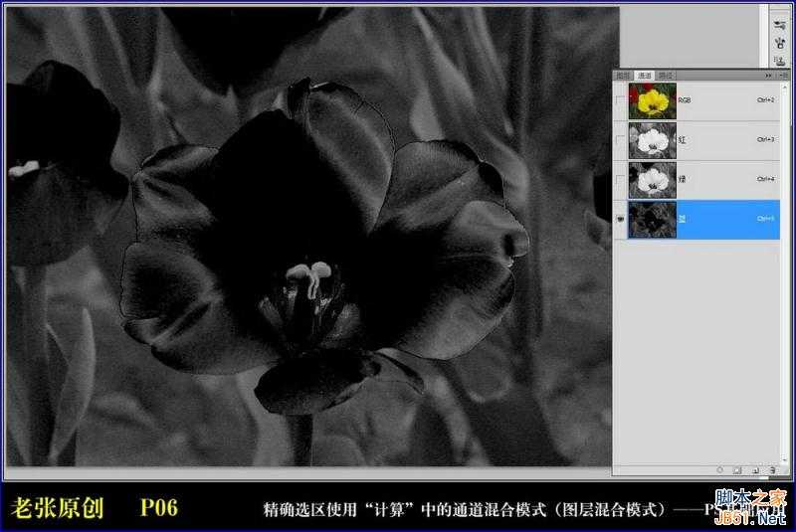Open the Channels panel options menu
796x532 pixels.
[x=784, y=75]
